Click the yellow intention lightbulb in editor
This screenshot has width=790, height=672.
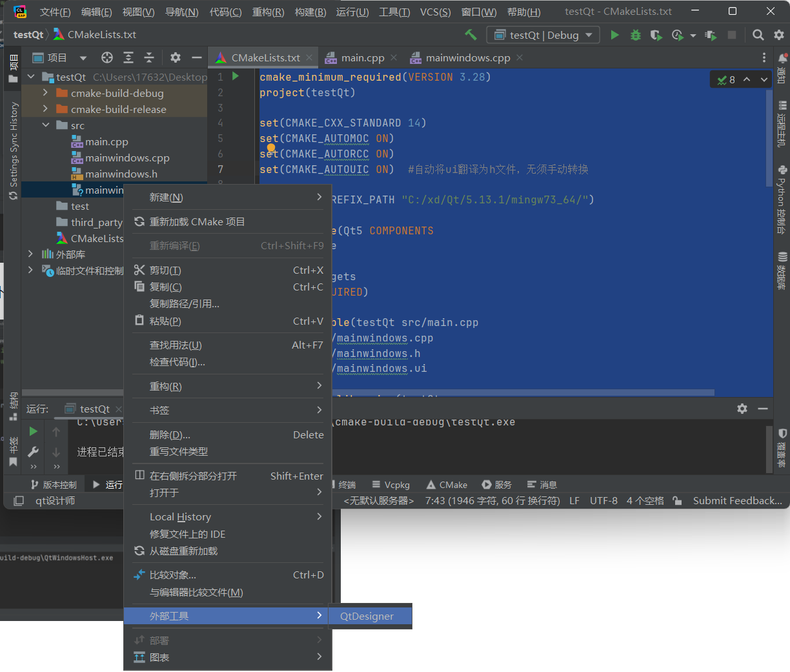click(271, 148)
